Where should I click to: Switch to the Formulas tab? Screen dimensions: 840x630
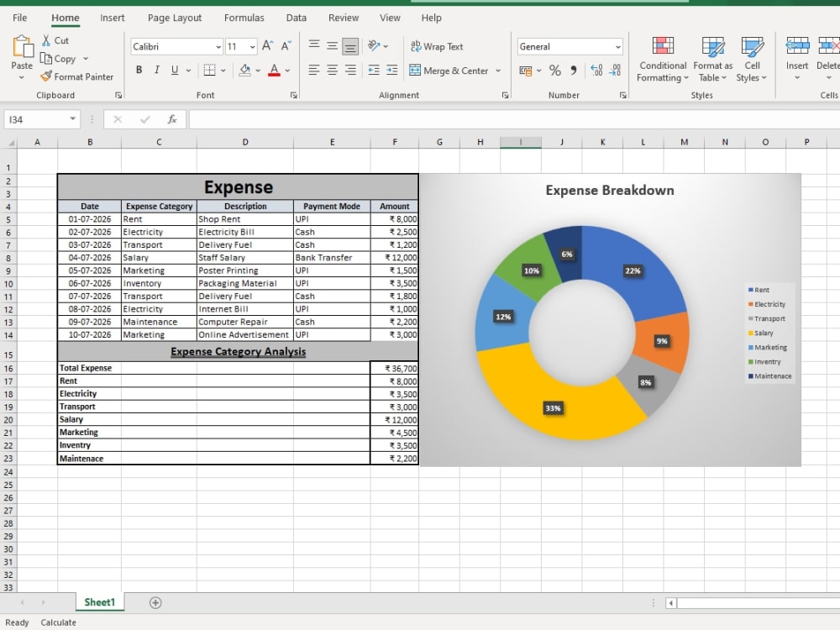click(244, 18)
